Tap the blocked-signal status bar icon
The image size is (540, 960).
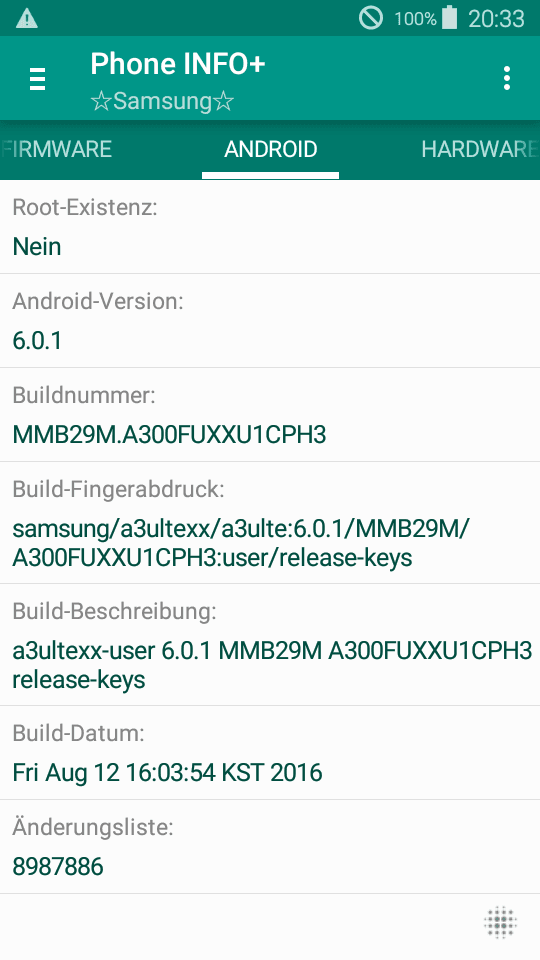click(x=370, y=18)
